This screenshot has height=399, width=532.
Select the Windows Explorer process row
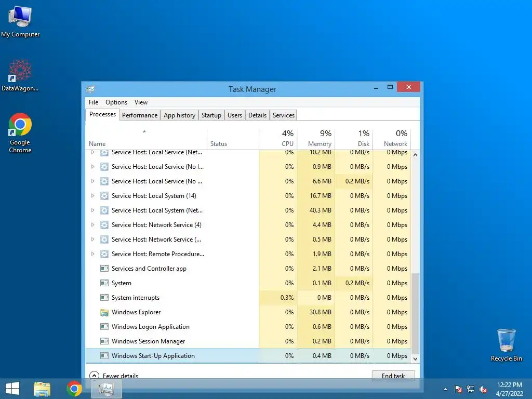pos(248,312)
